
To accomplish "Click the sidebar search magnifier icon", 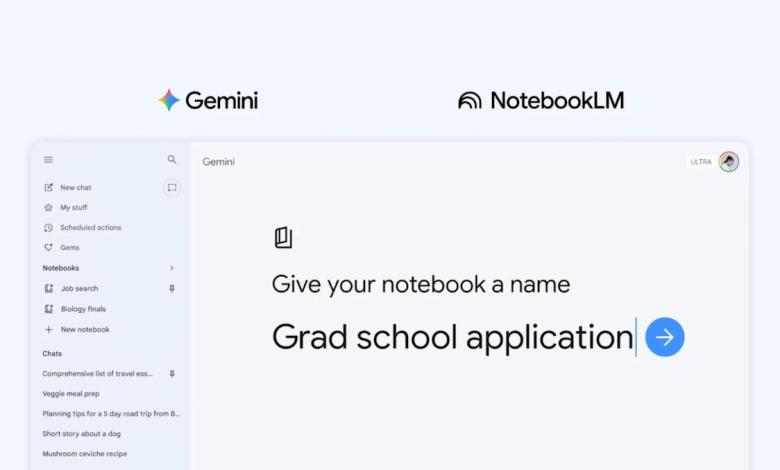I will [x=172, y=159].
